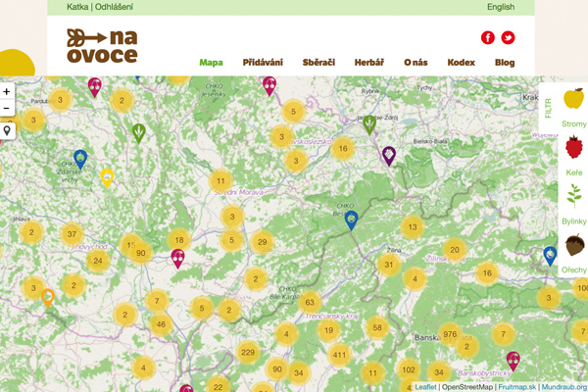588x392 pixels.
Task: Open the Twitter social link
Action: 508,38
